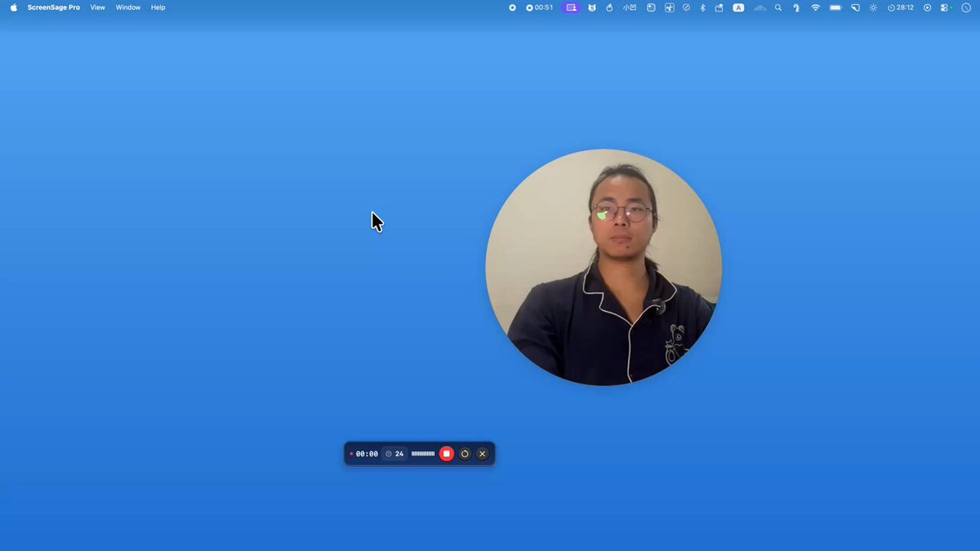
Task: Open the Apple menu
Action: 13,7
